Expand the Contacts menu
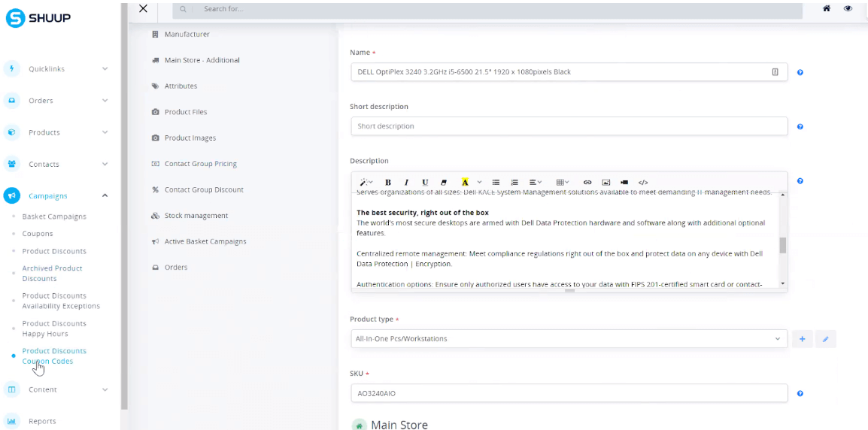The height and width of the screenshot is (430, 868). 105,165
